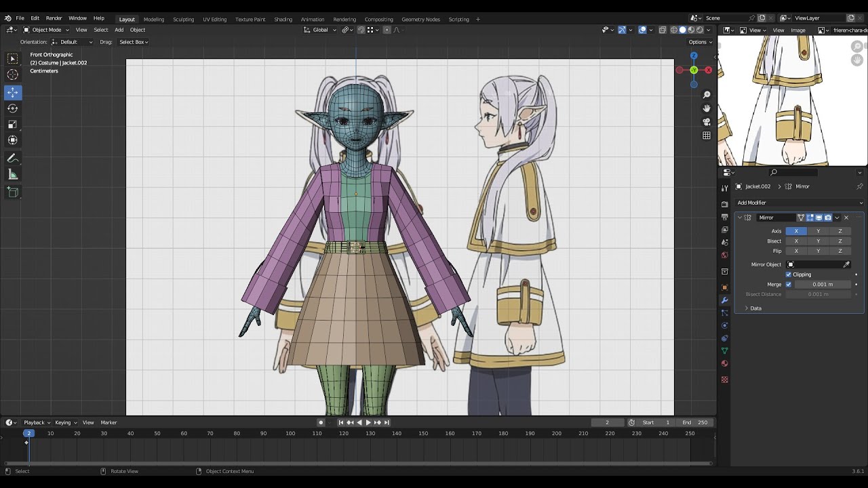Enable the Mirror Axis Z toggle
This screenshot has height=488, width=868.
[840, 231]
